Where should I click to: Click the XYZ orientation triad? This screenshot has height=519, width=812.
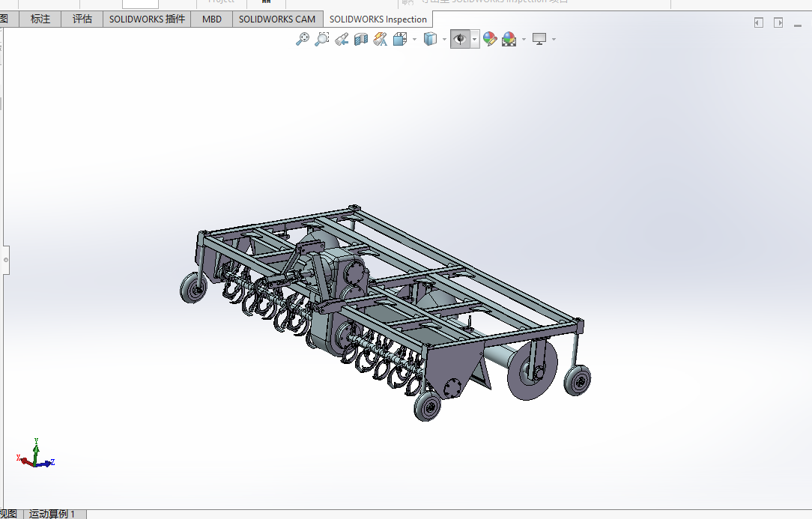35,454
